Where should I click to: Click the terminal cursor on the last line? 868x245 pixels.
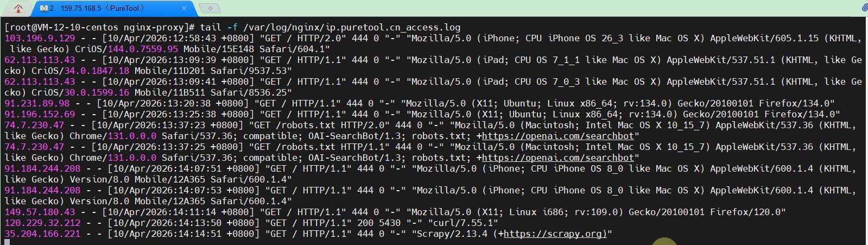tap(7, 242)
